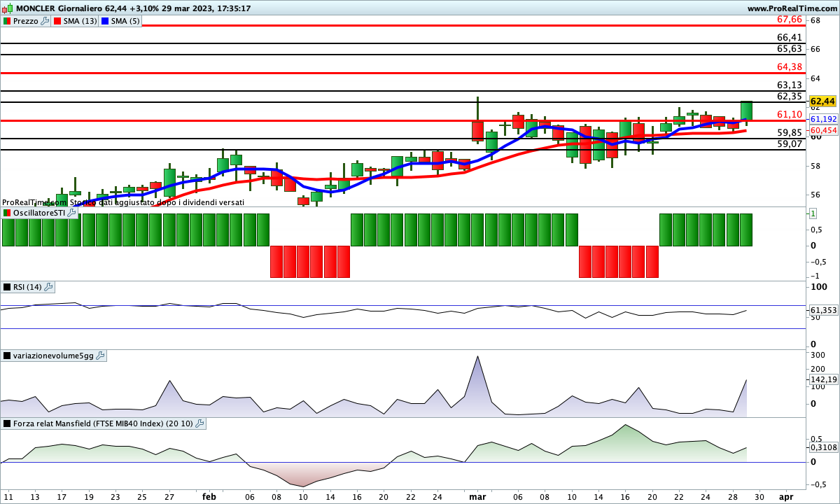The width and height of the screenshot is (840, 504).
Task: Select the variazionevolume5gg panel label
Action: coord(54,356)
